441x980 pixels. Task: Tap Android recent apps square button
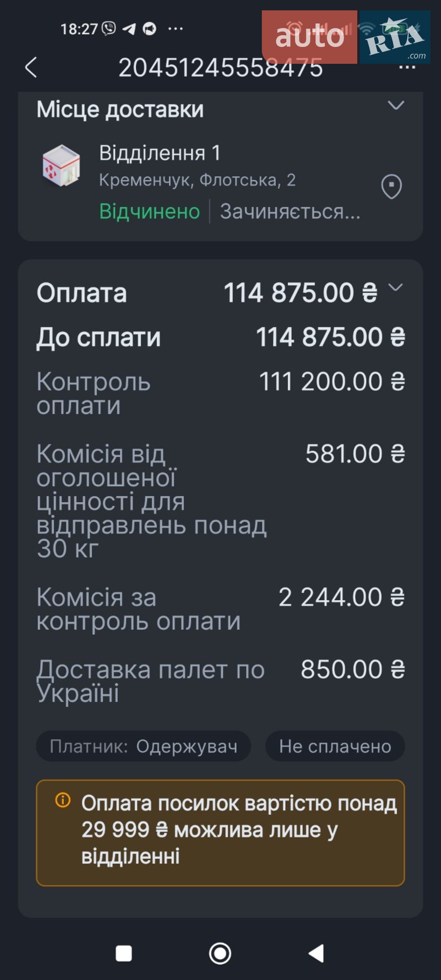point(124,953)
